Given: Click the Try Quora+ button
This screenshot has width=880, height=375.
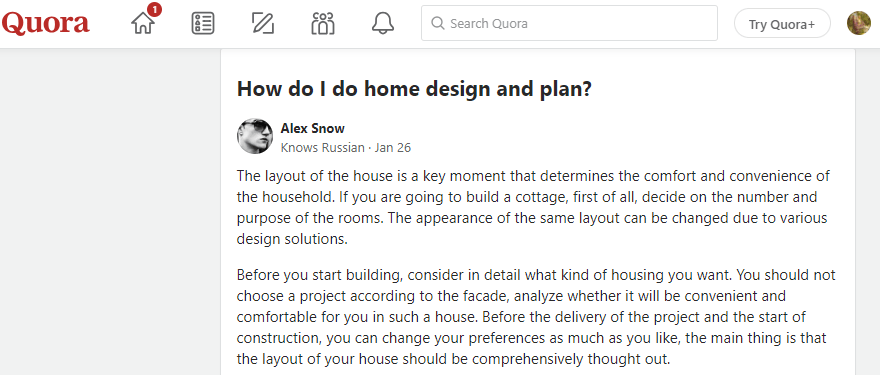Looking at the screenshot, I should pyautogui.click(x=782, y=24).
